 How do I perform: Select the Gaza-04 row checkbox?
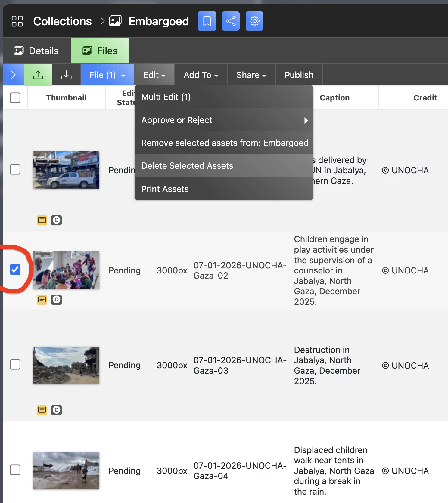tap(15, 470)
